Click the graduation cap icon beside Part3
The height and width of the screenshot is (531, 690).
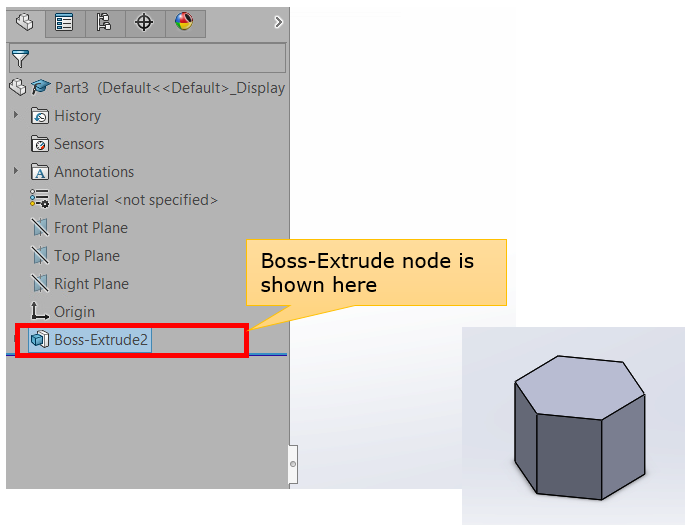click(x=40, y=87)
